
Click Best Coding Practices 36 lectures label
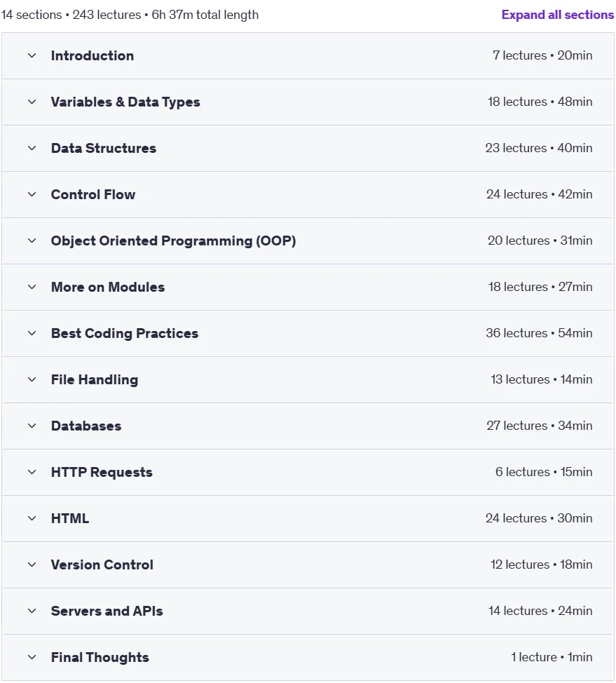click(516, 333)
